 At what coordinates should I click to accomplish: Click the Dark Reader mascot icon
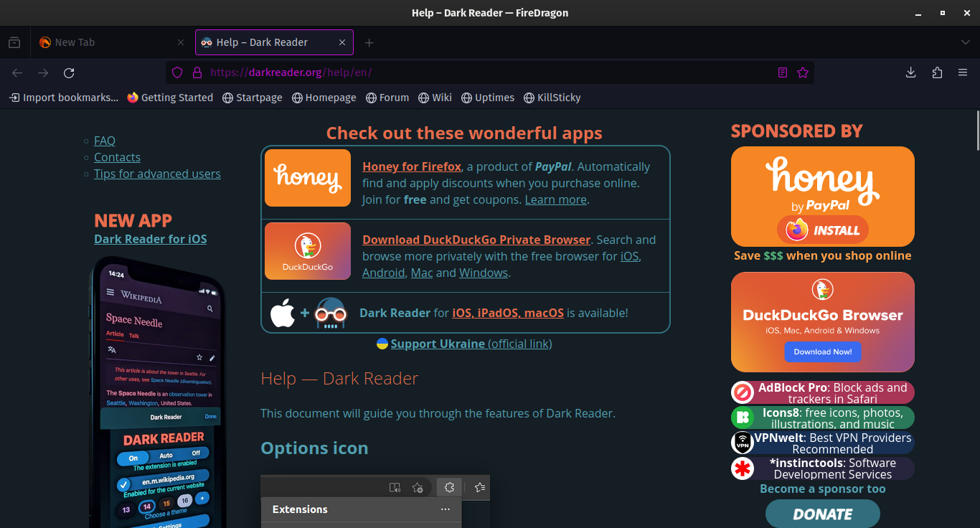[x=331, y=313]
